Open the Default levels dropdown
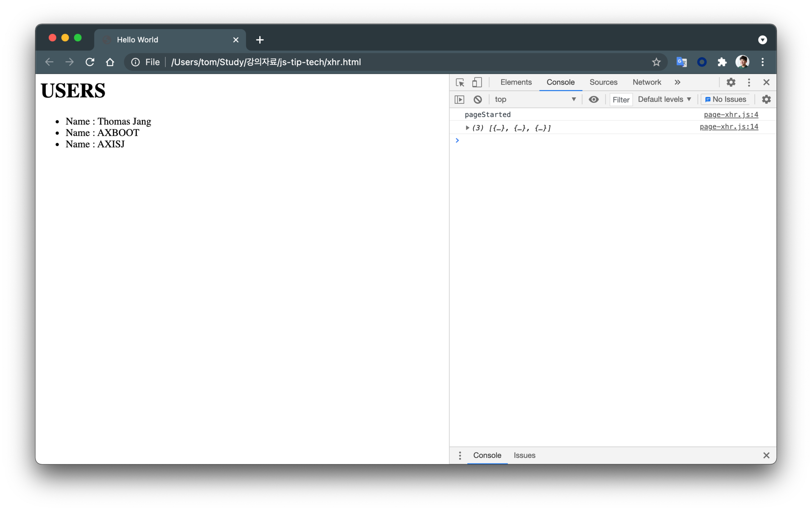Image resolution: width=812 pixels, height=511 pixels. [664, 100]
